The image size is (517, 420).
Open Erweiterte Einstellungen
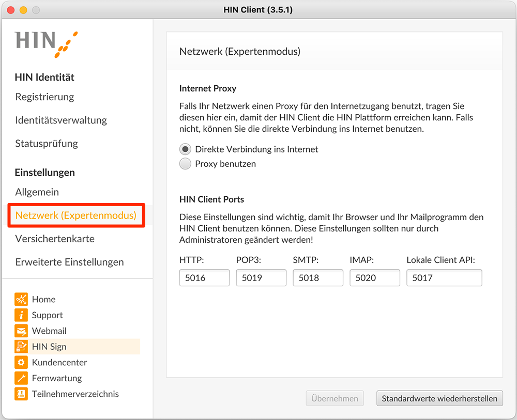tap(70, 262)
